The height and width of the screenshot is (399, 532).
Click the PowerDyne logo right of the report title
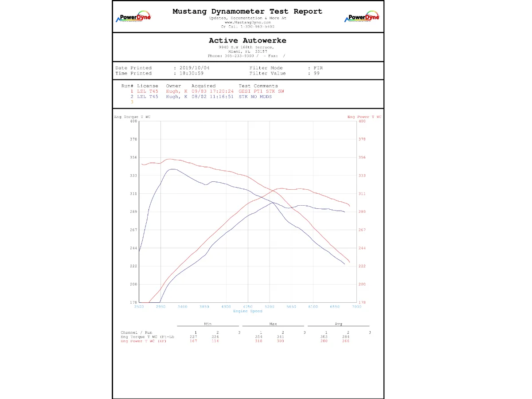pos(362,17)
